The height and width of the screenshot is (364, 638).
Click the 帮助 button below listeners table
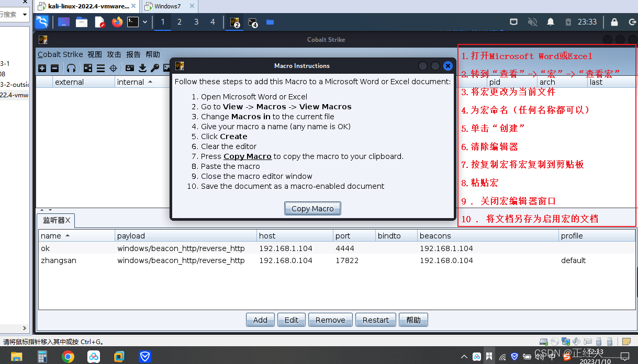(413, 320)
